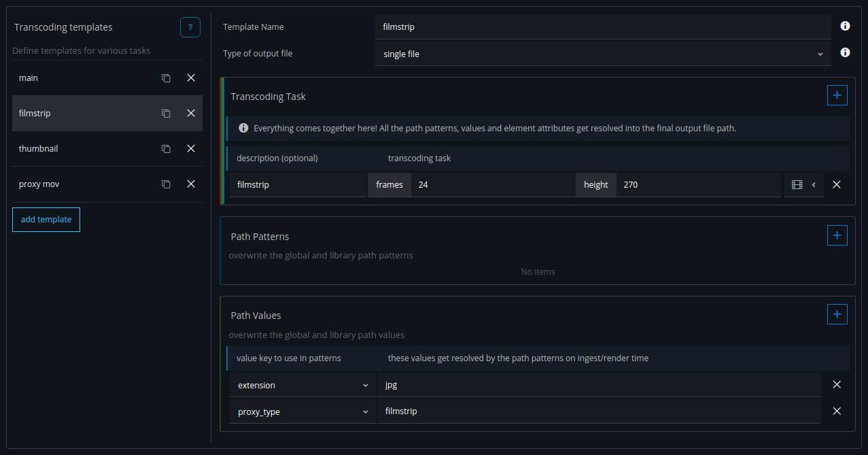This screenshot has width=868, height=455.
Task: Click the Template Name input field
Action: coord(602,27)
